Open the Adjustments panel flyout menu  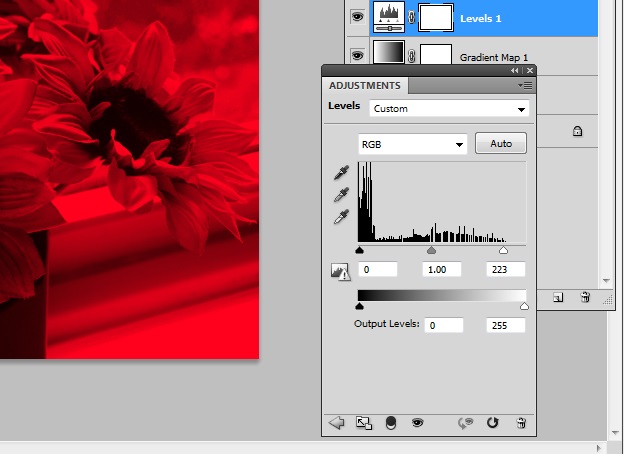526,86
